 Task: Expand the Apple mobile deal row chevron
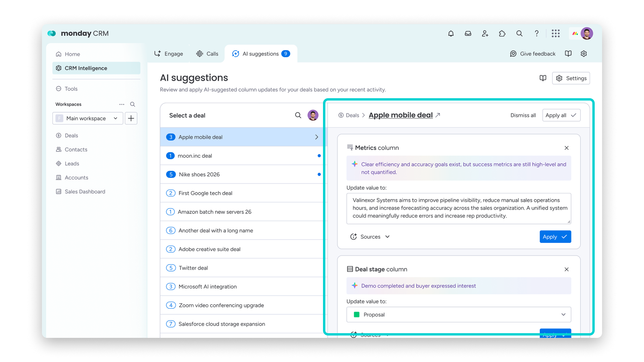pyautogui.click(x=316, y=137)
